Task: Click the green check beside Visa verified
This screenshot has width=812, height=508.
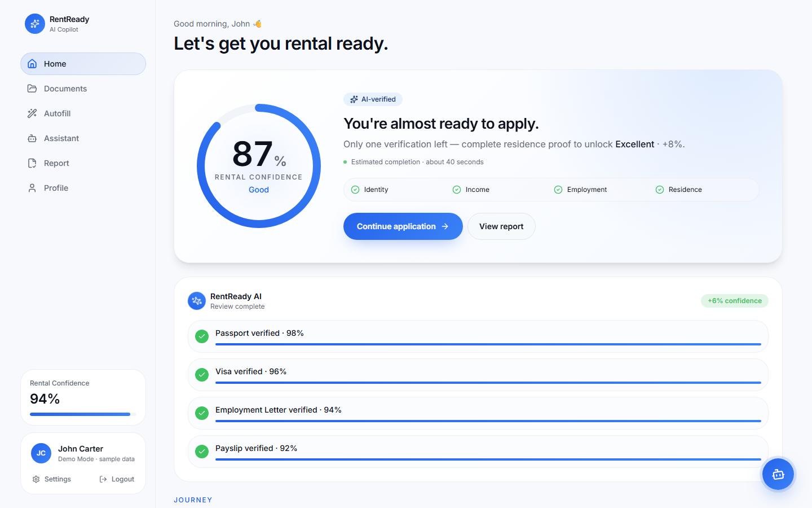Action: (202, 375)
